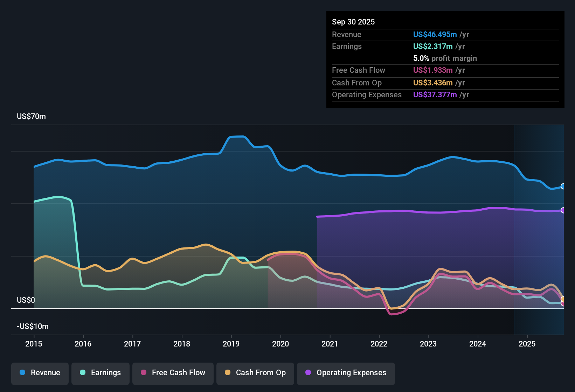The width and height of the screenshot is (575, 392).
Task: Click the Revenue endpoint marker at the chart's right edge
Action: click(x=563, y=186)
